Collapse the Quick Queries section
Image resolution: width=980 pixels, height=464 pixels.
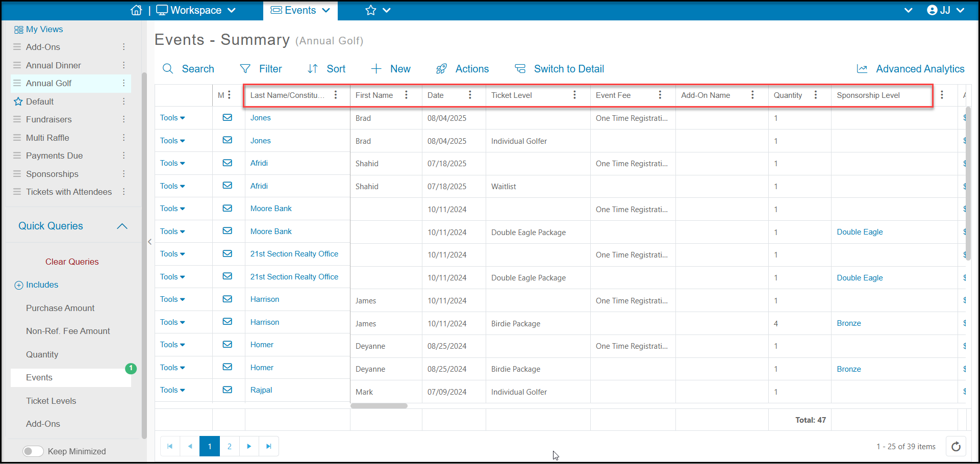coord(122,226)
